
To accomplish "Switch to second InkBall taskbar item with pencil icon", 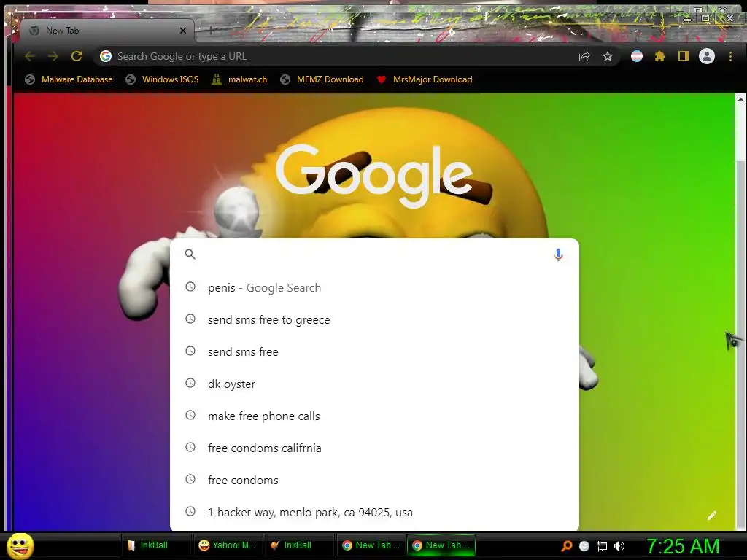I will pyautogui.click(x=298, y=545).
